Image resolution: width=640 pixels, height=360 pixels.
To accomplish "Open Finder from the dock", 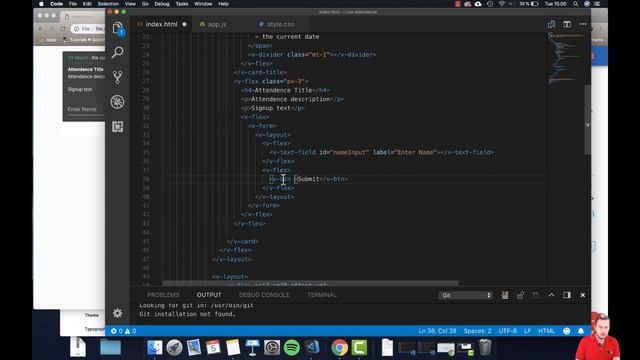I will (154, 348).
